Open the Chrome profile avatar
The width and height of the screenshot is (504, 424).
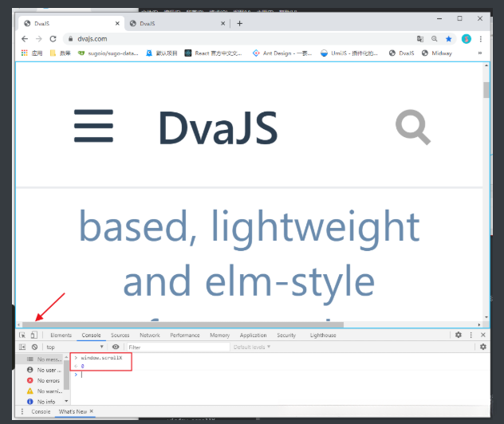pos(466,39)
